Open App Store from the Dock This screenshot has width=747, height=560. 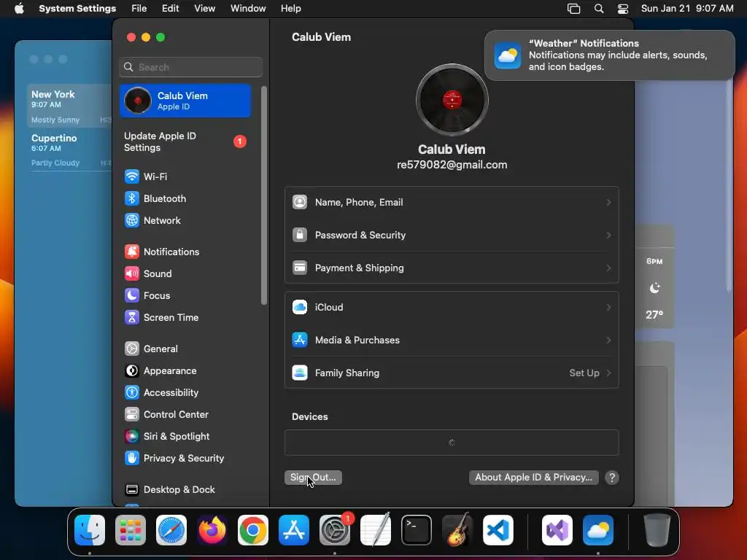pyautogui.click(x=294, y=530)
